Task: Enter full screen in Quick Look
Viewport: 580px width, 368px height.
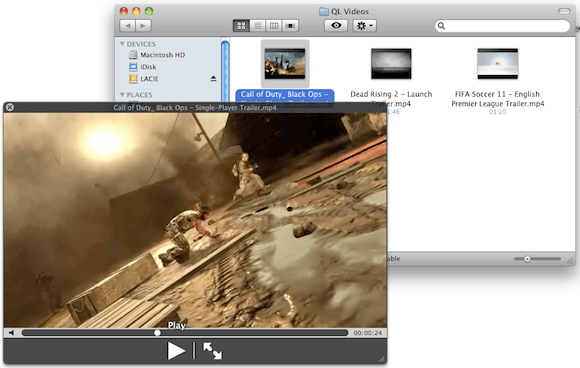Action: pos(213,351)
